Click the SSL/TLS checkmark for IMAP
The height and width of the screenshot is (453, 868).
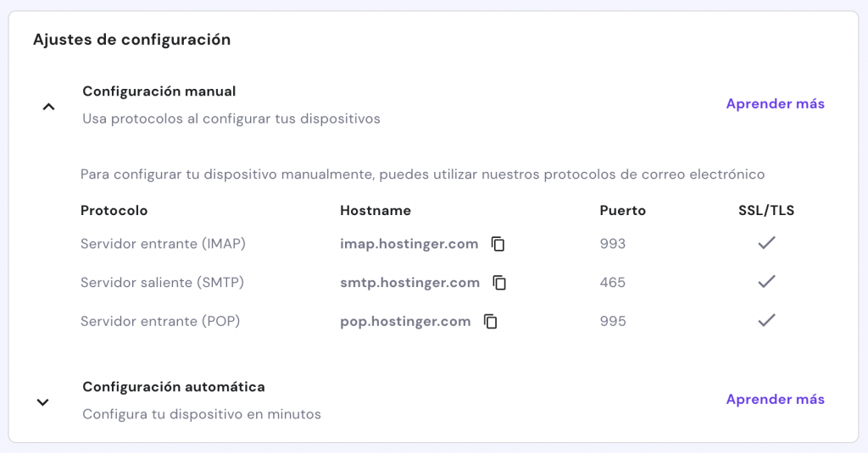point(766,243)
